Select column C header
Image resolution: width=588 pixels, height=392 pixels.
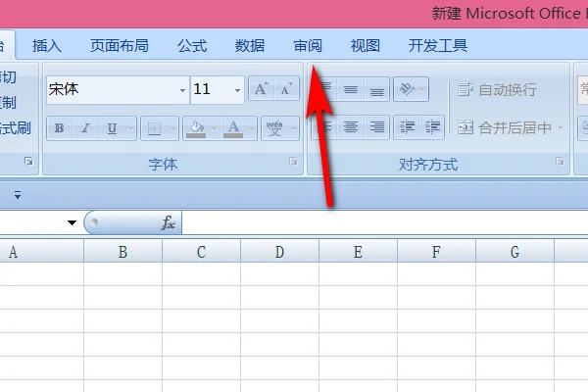[201, 252]
